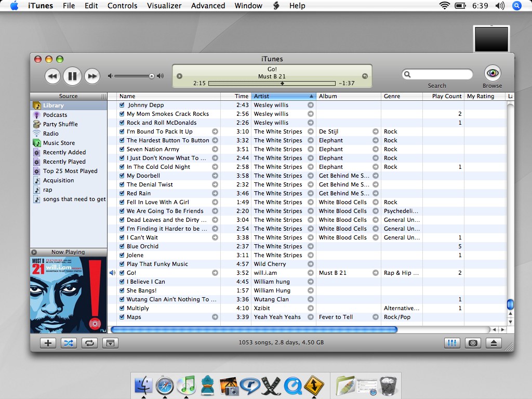Select Library in the source list

[x=69, y=105]
